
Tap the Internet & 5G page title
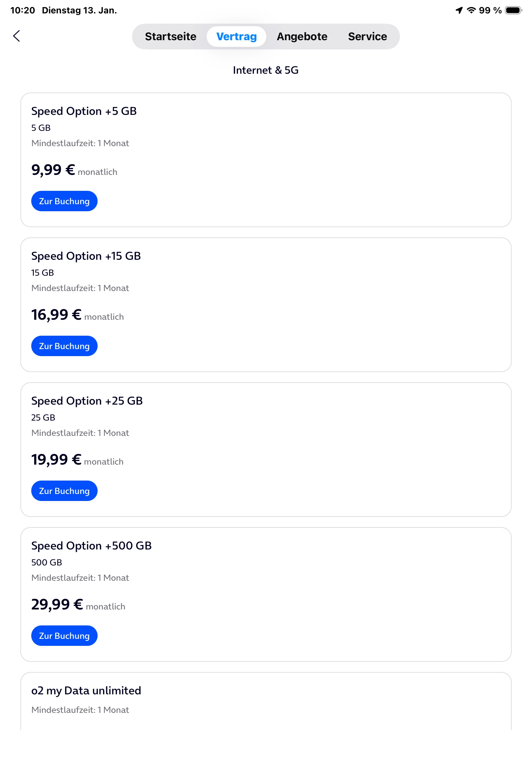pyautogui.click(x=266, y=70)
